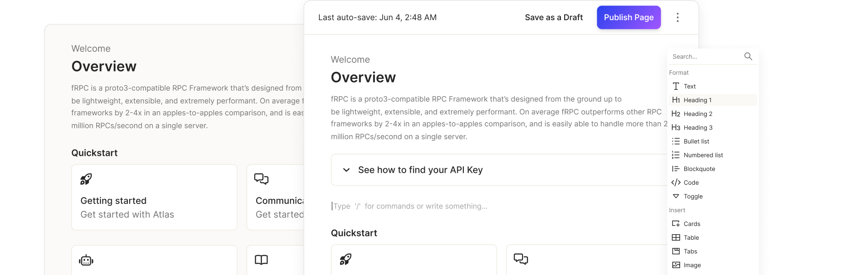Viewport: 868px width, 275px height.
Task: Focus the block Search field
Action: (706, 56)
